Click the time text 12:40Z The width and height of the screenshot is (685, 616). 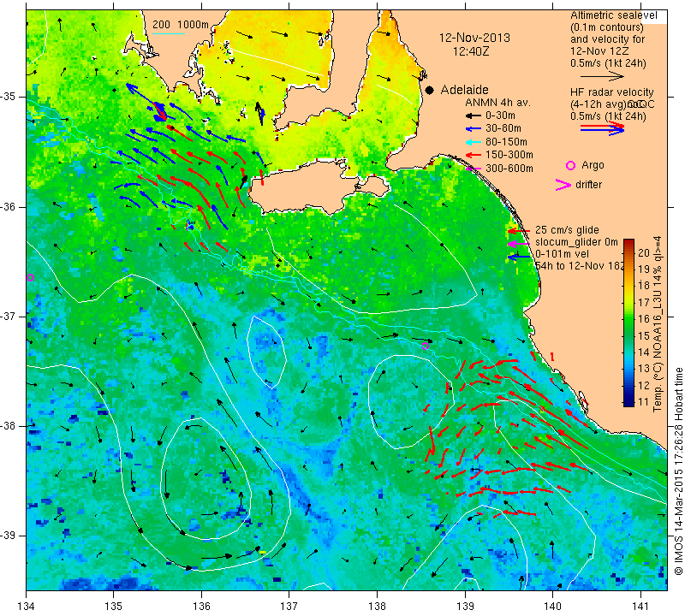pyautogui.click(x=470, y=51)
